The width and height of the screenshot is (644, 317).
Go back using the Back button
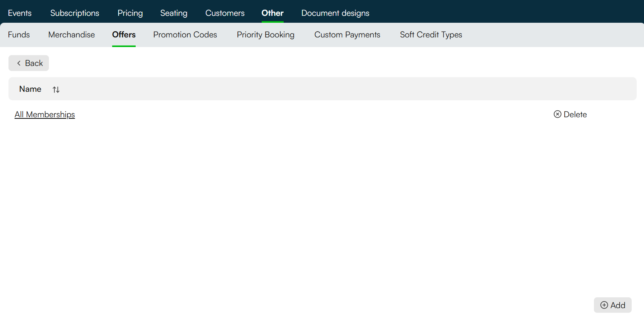point(29,63)
